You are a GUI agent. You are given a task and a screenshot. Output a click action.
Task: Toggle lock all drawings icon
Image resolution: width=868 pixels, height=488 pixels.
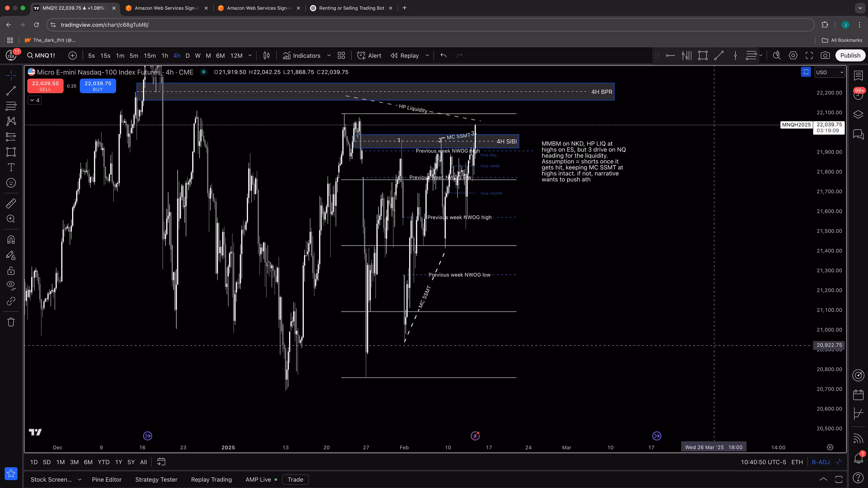coord(11,271)
